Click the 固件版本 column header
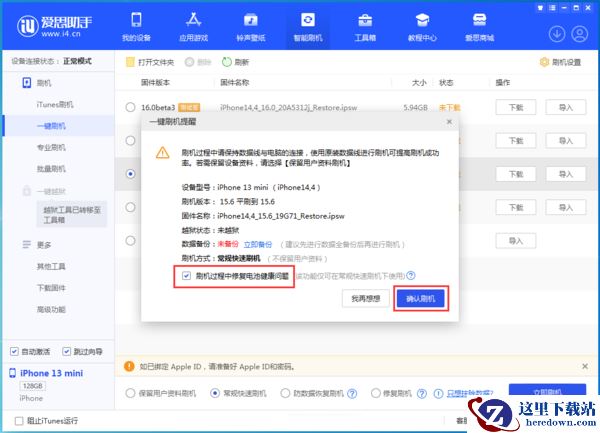This screenshot has height=433, width=600. click(155, 82)
